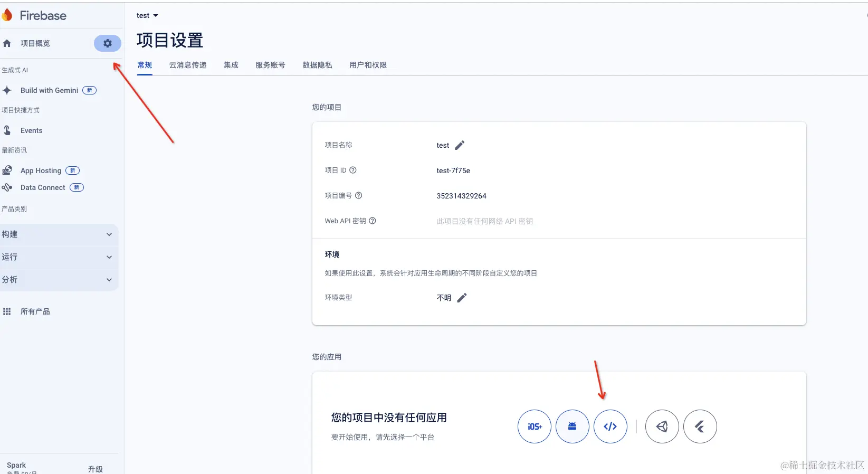Image resolution: width=868 pixels, height=474 pixels.
Task: Switch to the 云消息传递 tab
Action: pyautogui.click(x=188, y=65)
